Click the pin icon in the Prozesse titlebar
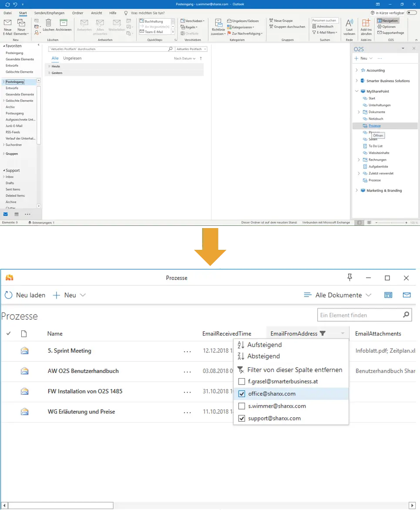The width and height of the screenshot is (420, 510). pyautogui.click(x=349, y=278)
